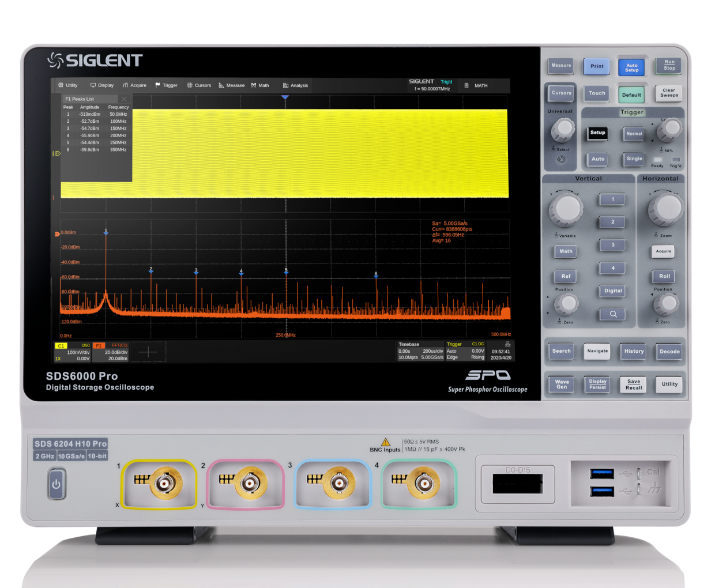
Task: Open the Utility menu in top bar
Action: coord(67,85)
